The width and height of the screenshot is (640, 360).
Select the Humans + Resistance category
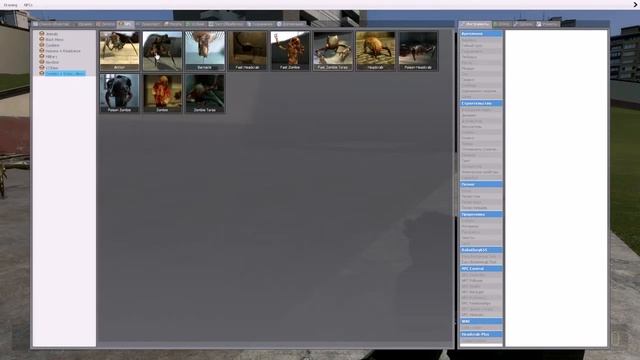[x=63, y=51]
